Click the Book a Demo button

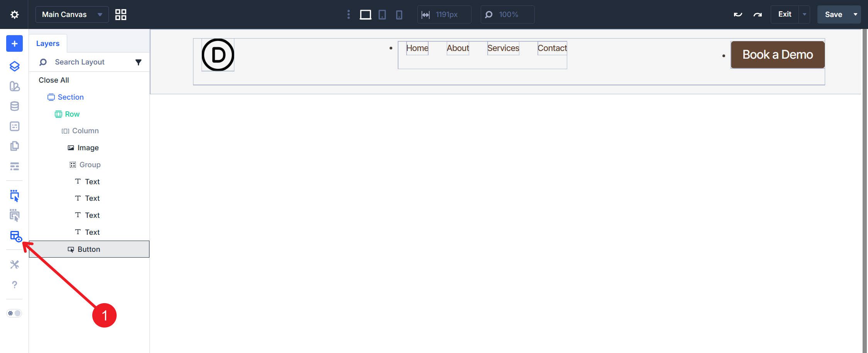[777, 55]
